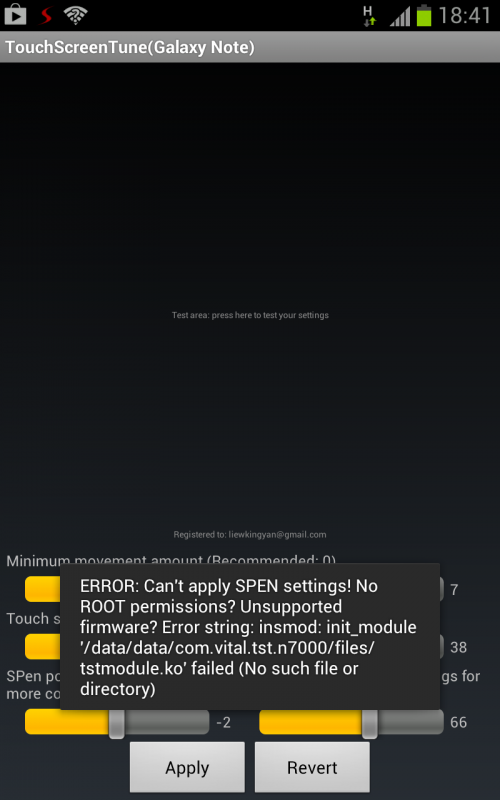This screenshot has height=800, width=500.
Task: Click the slider handle showing -2
Action: point(116,722)
